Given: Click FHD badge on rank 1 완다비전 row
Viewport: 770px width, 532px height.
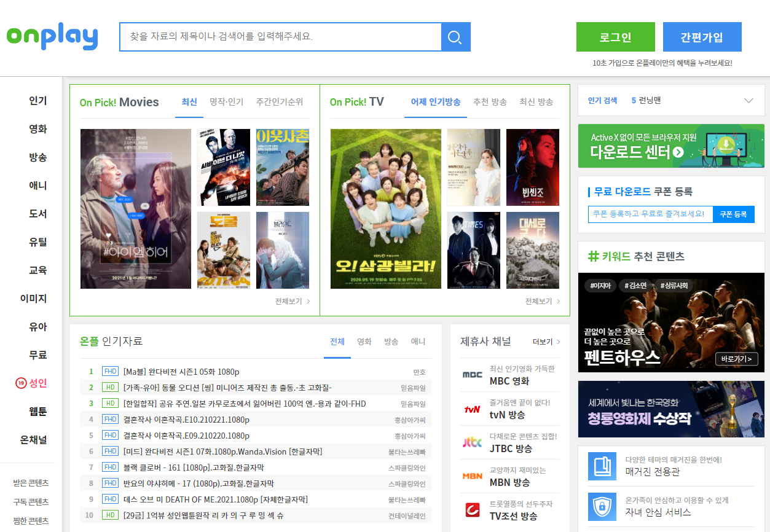Looking at the screenshot, I should click(111, 372).
